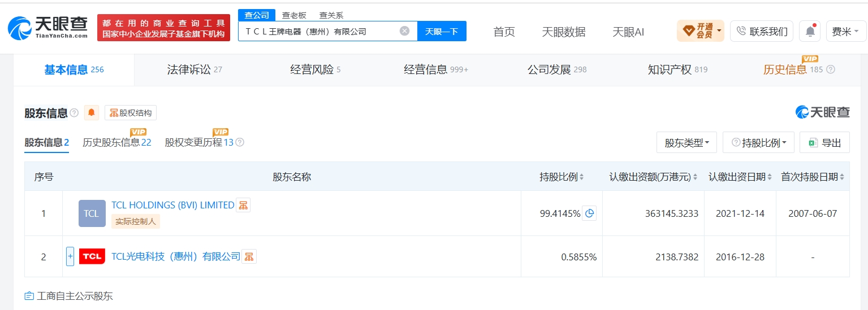Switch to 查关系 search tab
Image resolution: width=868 pixels, height=310 pixels.
coord(331,15)
